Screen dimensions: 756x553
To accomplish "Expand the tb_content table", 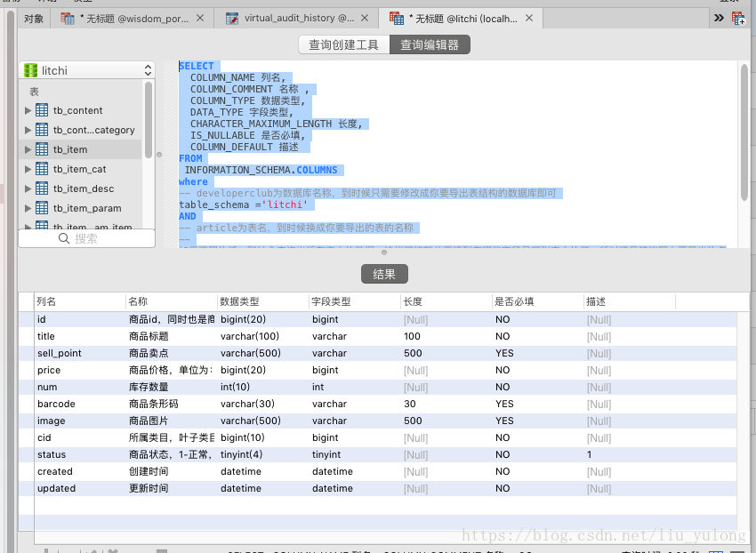I will [28, 110].
